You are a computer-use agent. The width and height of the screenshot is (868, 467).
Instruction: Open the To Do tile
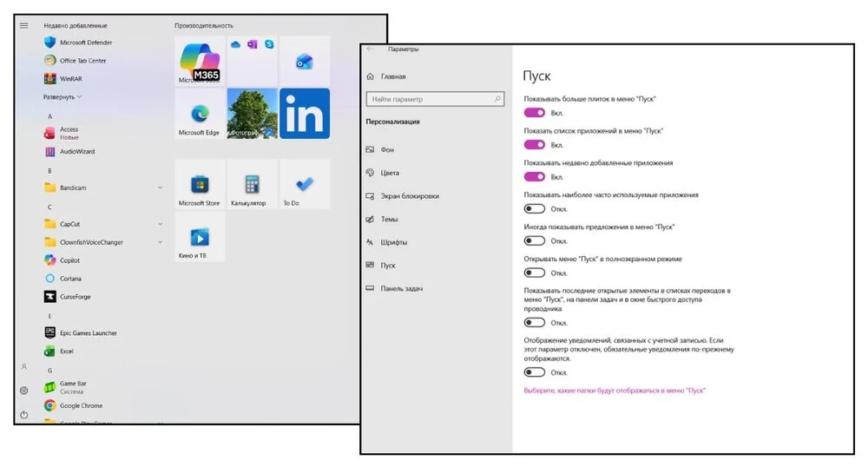click(305, 184)
